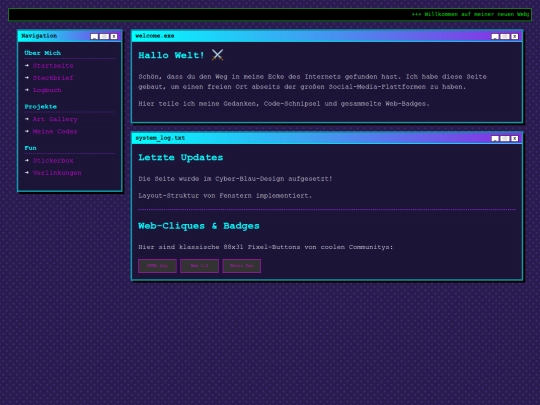
Task: Maximize the welcome.exe window
Action: point(505,37)
